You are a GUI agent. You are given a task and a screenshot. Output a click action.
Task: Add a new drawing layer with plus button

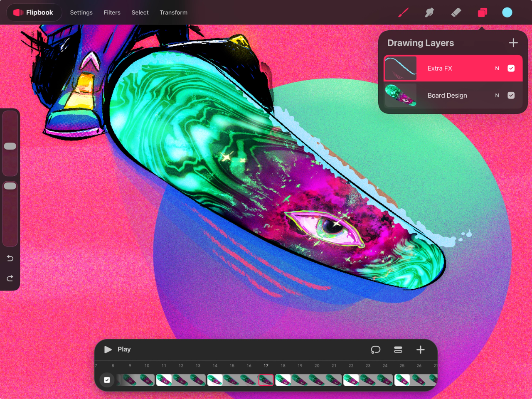tap(513, 42)
